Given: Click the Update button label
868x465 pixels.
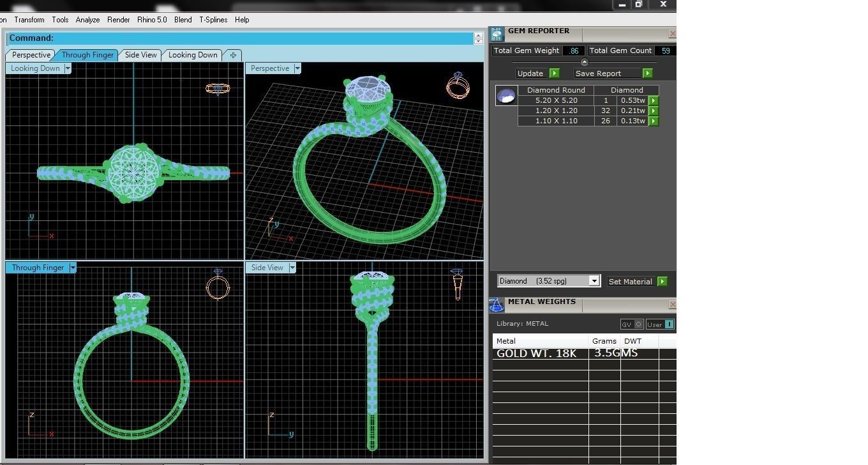Looking at the screenshot, I should tap(530, 73).
